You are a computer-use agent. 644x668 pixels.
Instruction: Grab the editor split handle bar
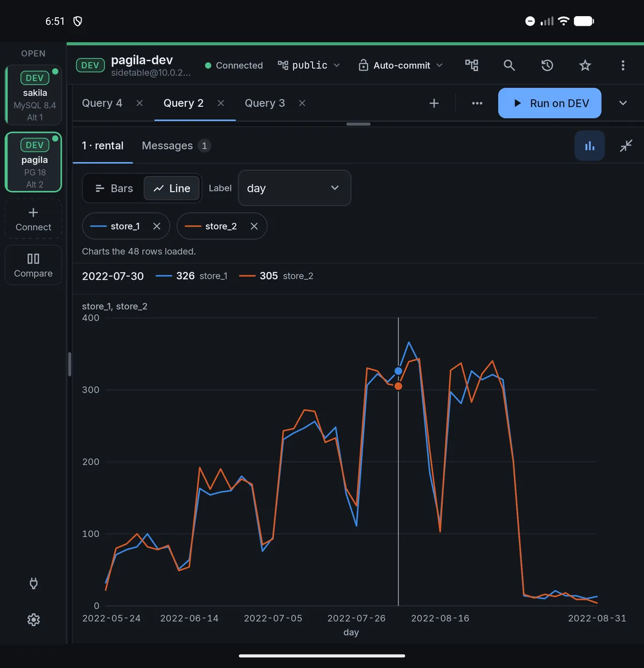(x=358, y=124)
